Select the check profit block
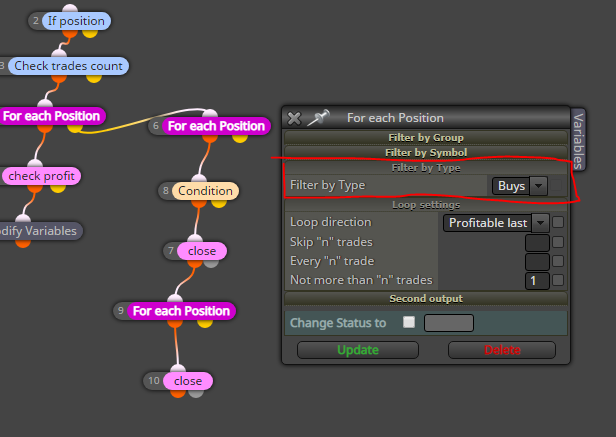 click(41, 176)
